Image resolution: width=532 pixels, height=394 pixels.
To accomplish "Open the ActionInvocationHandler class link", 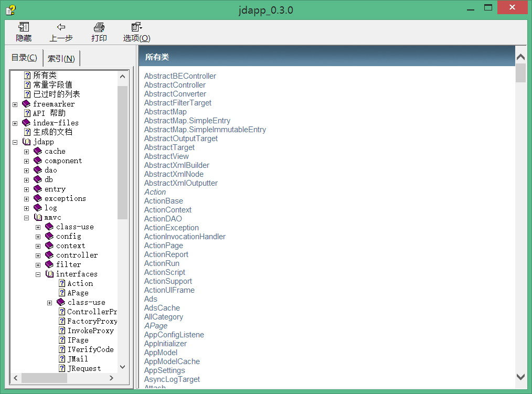I will click(185, 237).
